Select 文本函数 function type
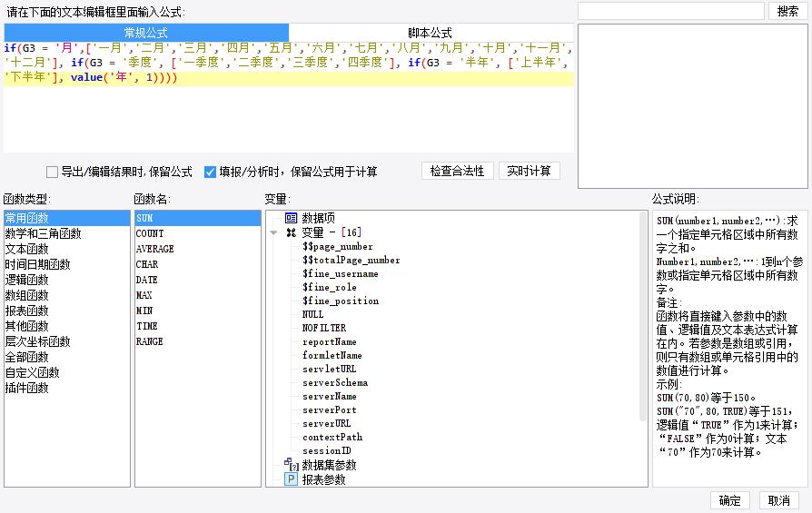The height and width of the screenshot is (513, 812). (67, 249)
